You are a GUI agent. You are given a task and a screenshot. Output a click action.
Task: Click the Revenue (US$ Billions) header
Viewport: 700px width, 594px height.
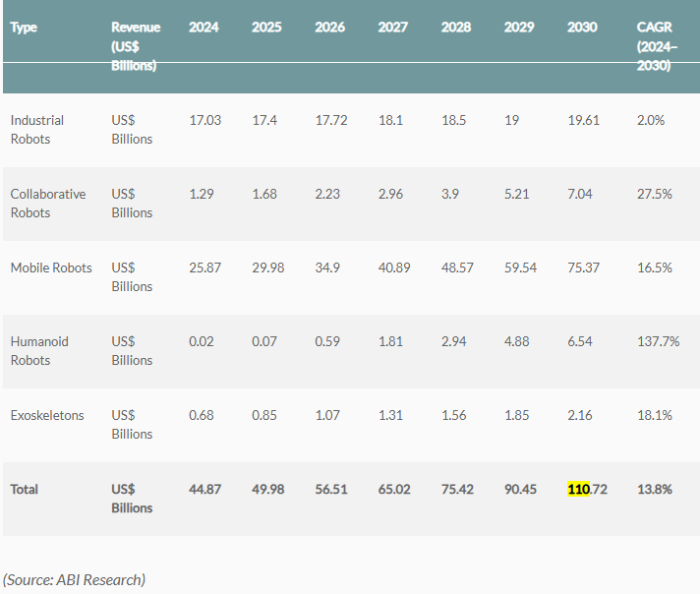pos(136,45)
